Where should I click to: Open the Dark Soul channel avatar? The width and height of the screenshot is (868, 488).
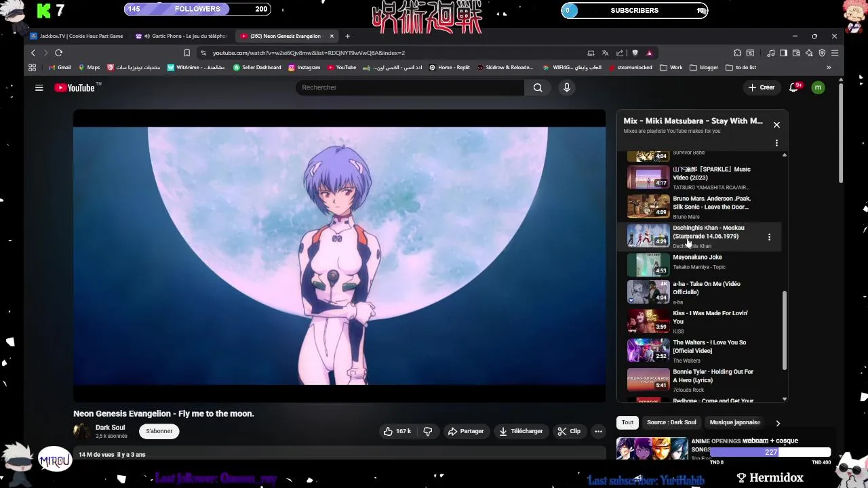(81, 431)
